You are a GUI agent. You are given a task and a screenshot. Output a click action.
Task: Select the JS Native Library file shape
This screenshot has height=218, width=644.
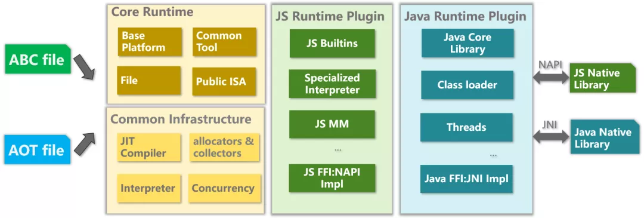(603, 78)
